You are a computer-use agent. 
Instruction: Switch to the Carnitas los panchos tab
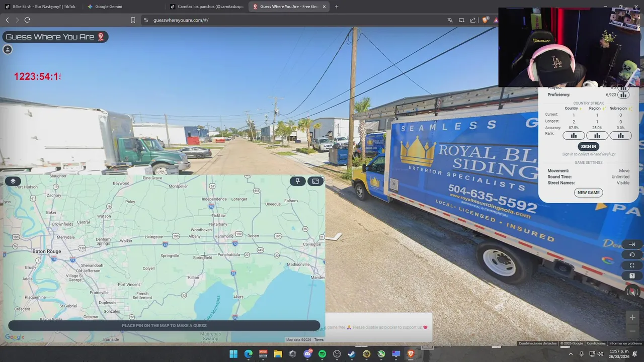click(x=206, y=7)
